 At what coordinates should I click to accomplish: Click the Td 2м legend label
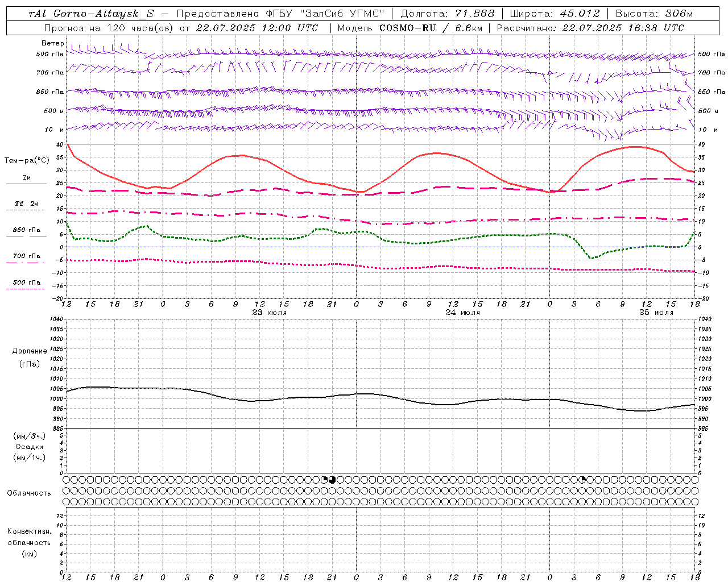(26, 203)
